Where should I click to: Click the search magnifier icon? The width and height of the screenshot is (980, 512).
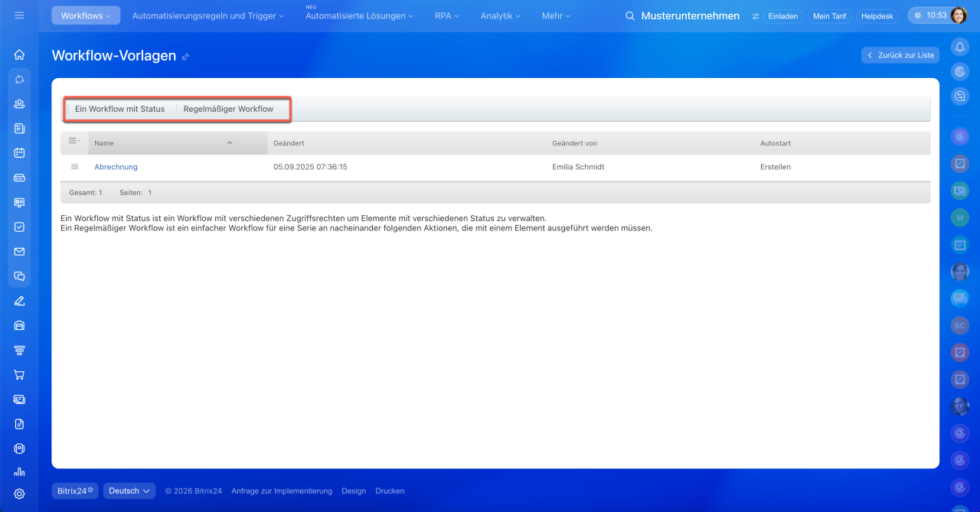[630, 16]
